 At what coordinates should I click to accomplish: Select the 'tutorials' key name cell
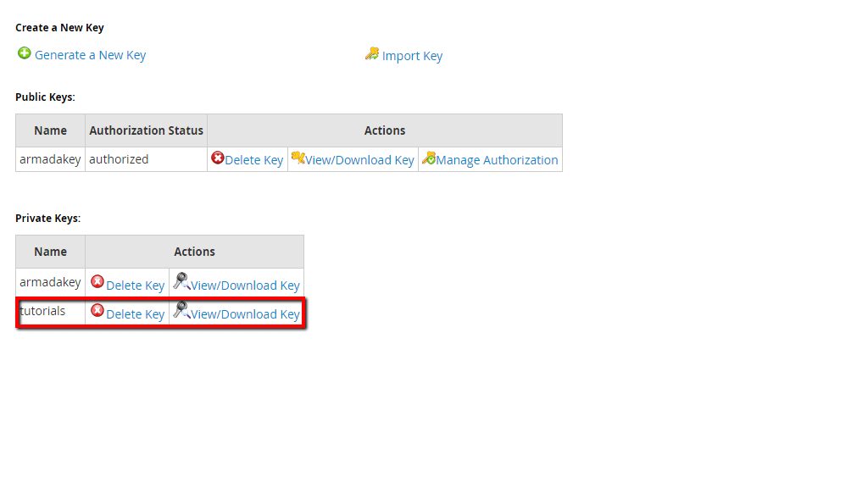pos(50,312)
